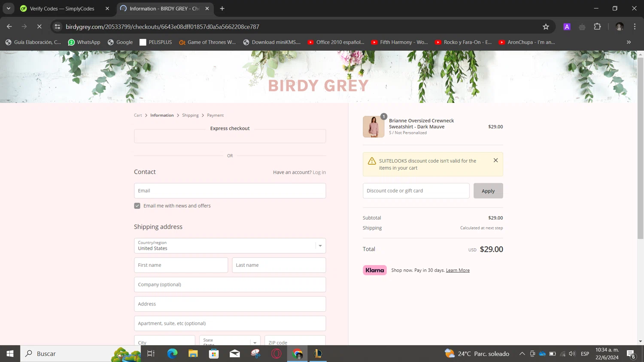Focus the Email input field
This screenshot has height=362, width=644.
pyautogui.click(x=230, y=191)
